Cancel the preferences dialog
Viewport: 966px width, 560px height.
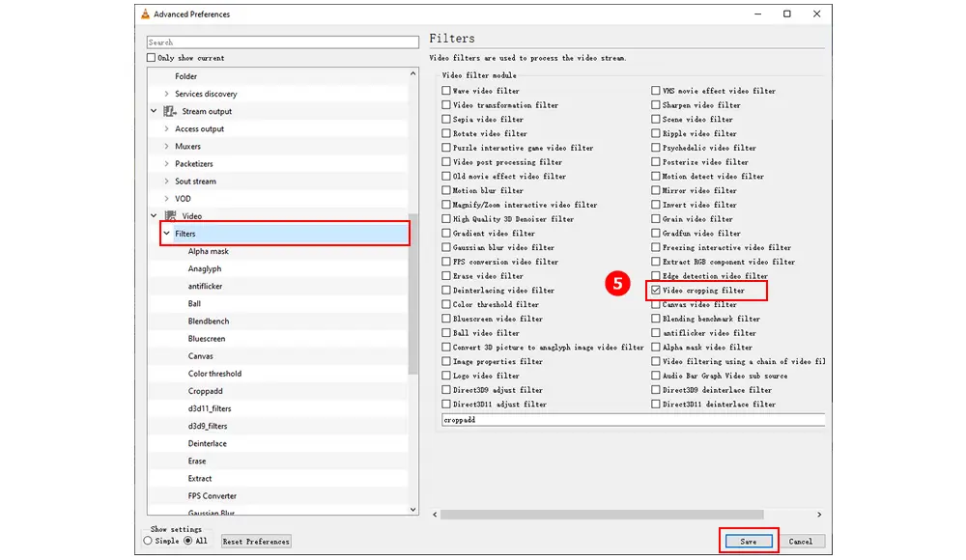800,541
